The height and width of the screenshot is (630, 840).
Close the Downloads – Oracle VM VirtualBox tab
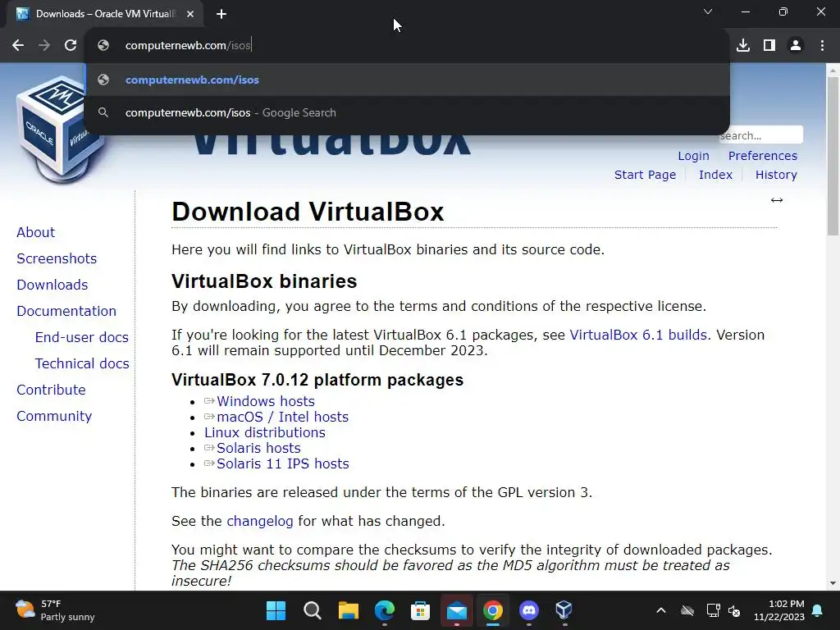190,14
